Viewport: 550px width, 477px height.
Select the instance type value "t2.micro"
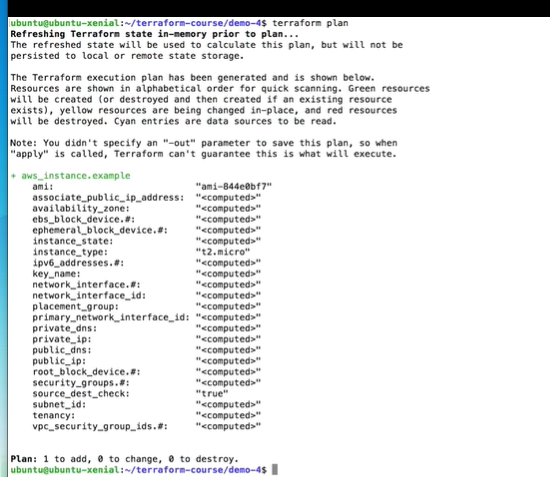(x=223, y=252)
